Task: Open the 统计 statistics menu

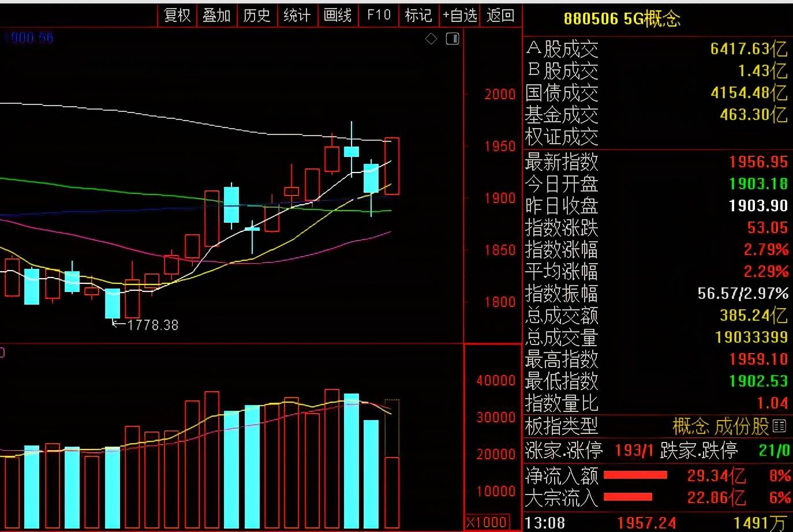Action: point(297,16)
